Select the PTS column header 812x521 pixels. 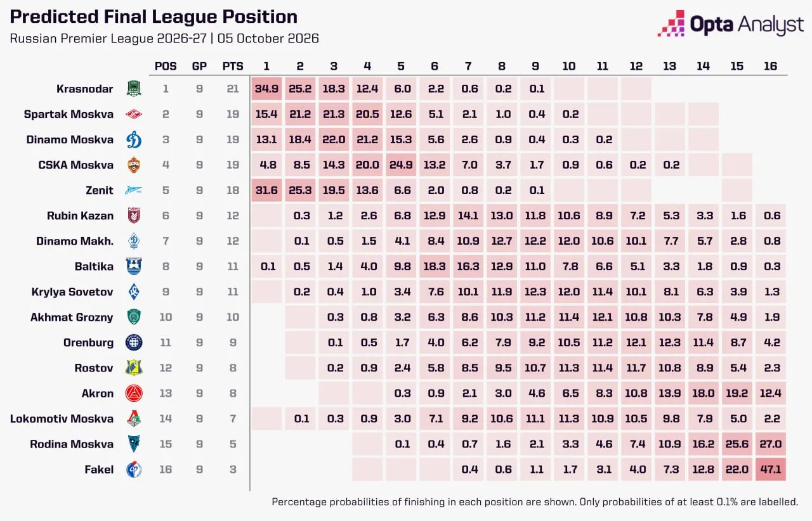click(x=232, y=66)
